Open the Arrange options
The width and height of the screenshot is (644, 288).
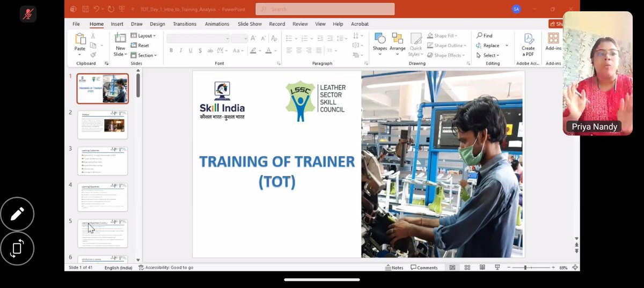(398, 45)
